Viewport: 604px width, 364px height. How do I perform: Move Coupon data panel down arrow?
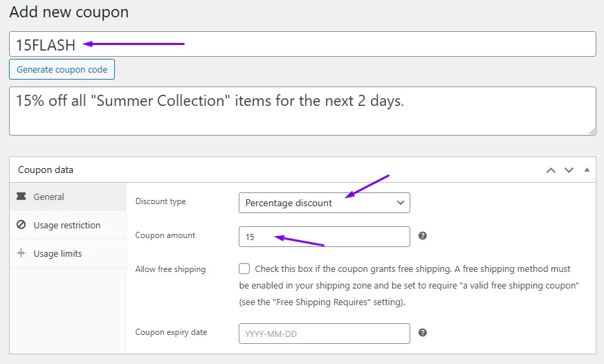click(569, 170)
